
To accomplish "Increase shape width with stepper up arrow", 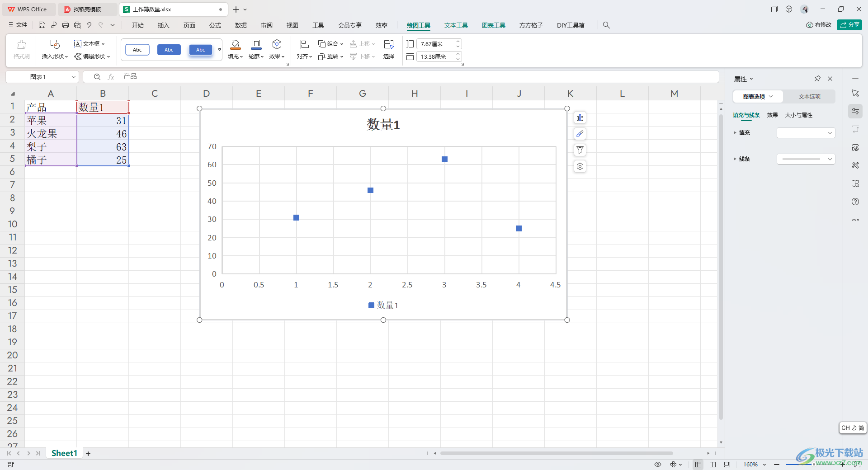I will coord(458,54).
